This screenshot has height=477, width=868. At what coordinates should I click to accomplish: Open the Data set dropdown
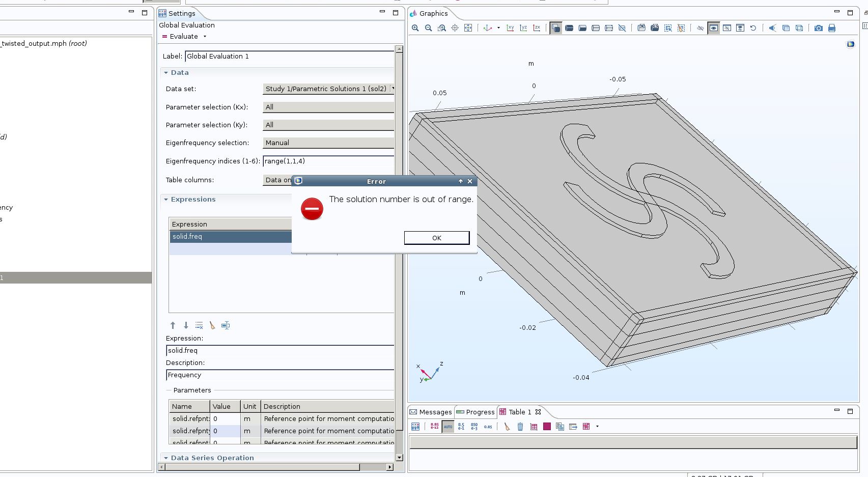coord(329,89)
